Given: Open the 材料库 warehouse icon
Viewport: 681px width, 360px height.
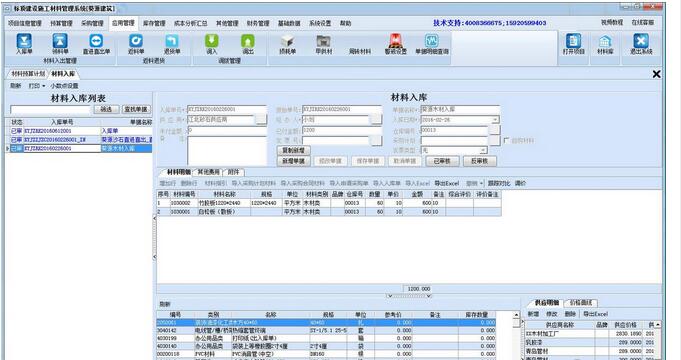Looking at the screenshot, I should pos(605,43).
